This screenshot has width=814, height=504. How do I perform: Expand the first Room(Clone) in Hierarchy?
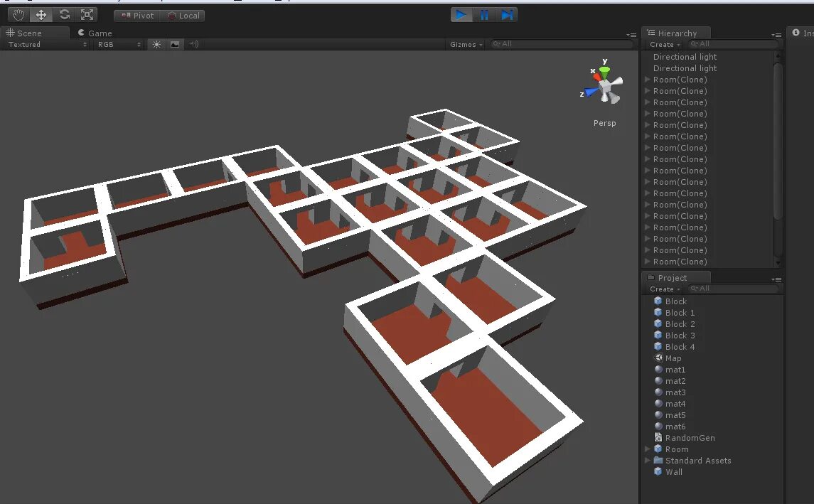(x=648, y=80)
